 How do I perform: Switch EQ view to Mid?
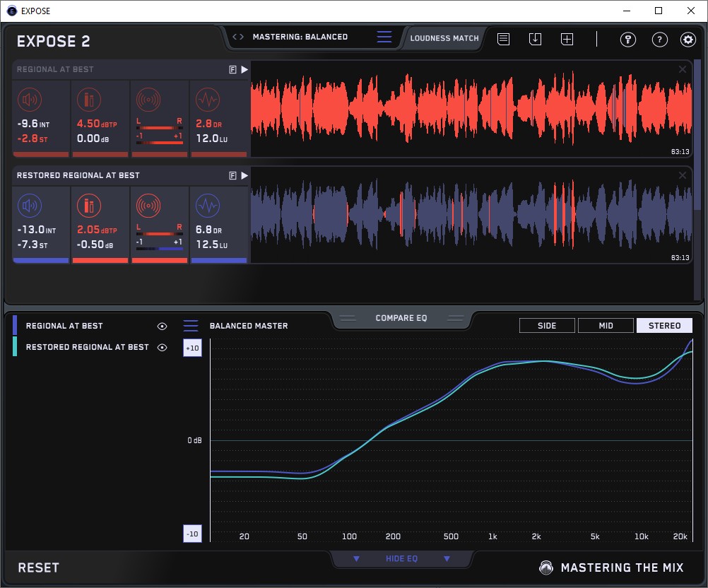click(606, 326)
